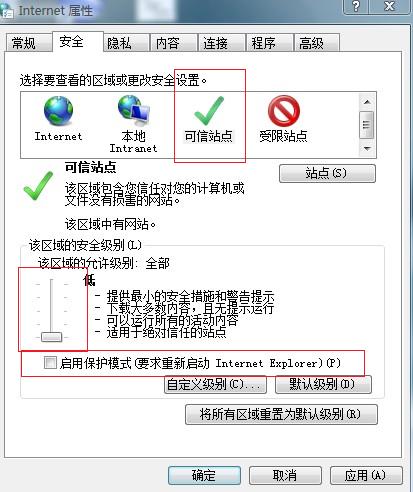Select the 本地 Intranet zone icon
The image size is (413, 492).
pos(134,110)
